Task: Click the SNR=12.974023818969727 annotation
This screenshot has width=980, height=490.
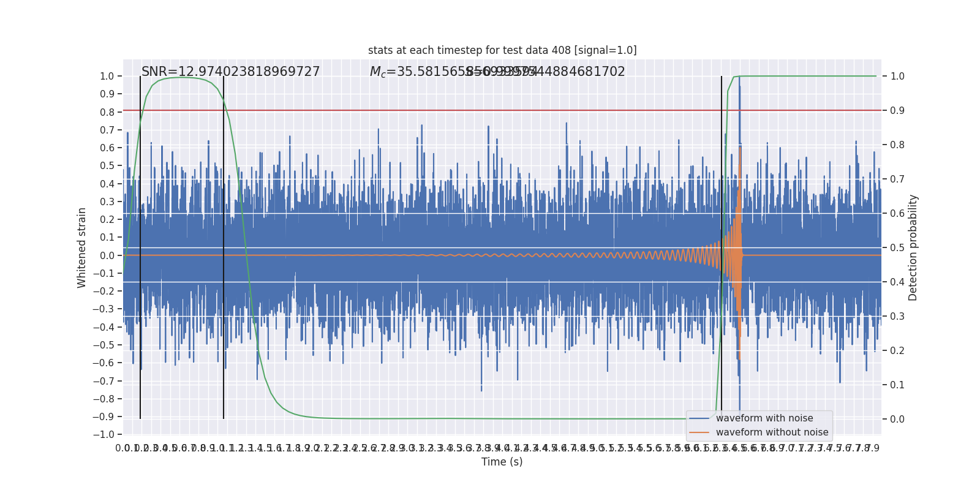Action: [231, 72]
